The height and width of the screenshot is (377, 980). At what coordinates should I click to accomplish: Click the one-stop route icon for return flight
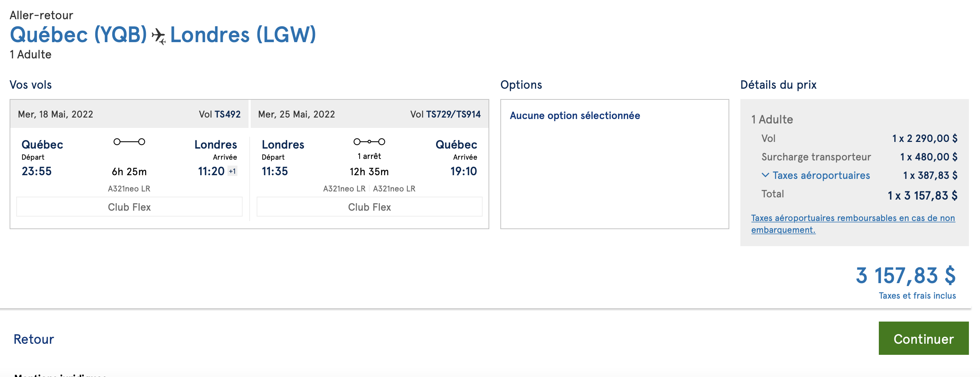[369, 142]
